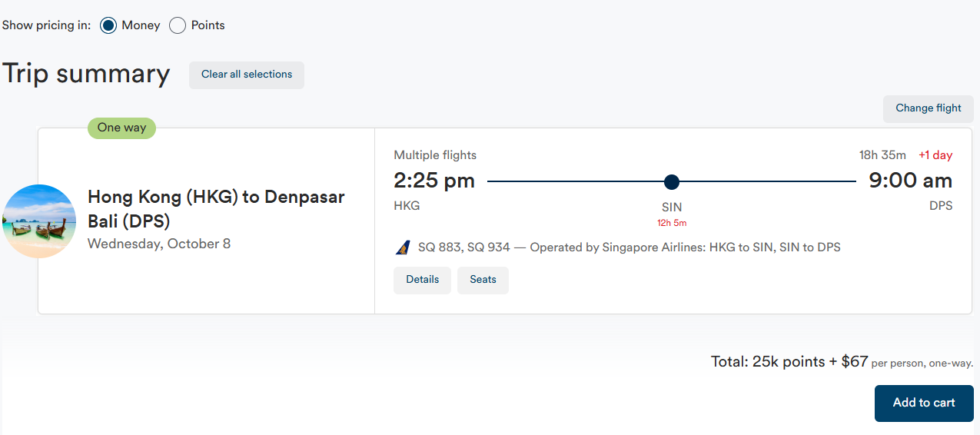Viewport: 980px width, 435px height.
Task: Click the Change flight button
Action: (928, 108)
